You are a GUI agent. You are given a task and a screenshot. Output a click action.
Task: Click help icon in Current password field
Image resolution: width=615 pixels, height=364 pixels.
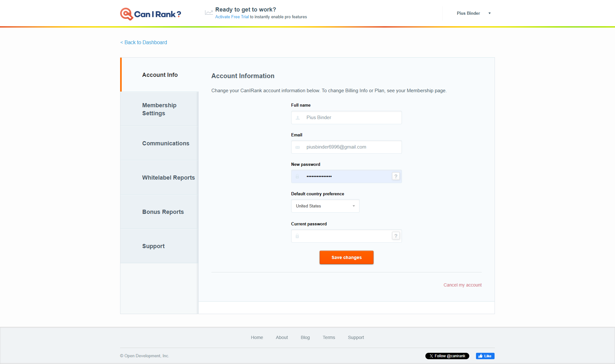coord(396,236)
